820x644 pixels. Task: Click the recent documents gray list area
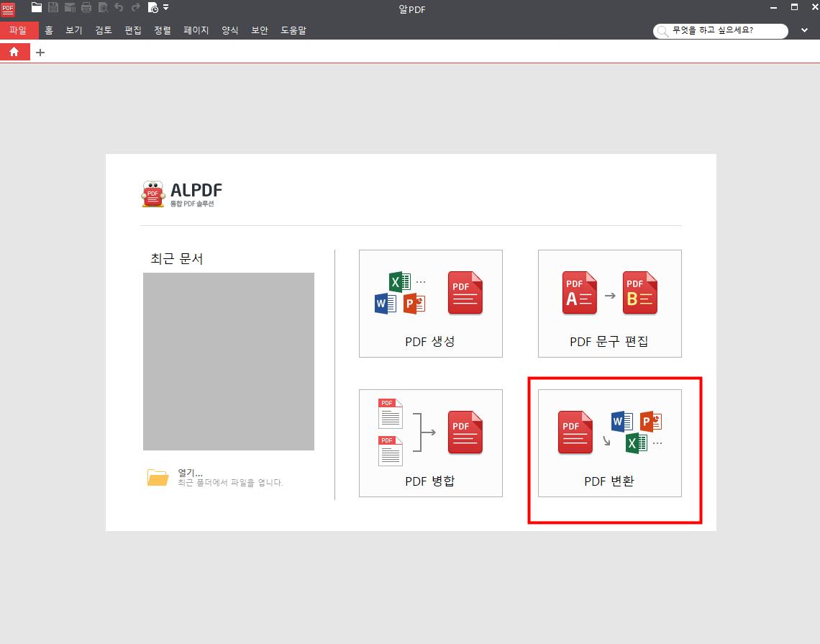[x=229, y=361]
